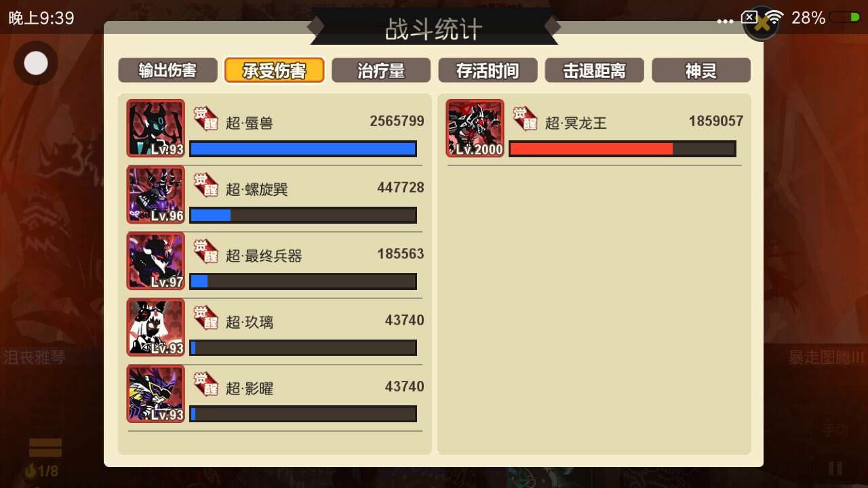Select the 输出伤害 tab
The width and height of the screenshot is (868, 488).
(x=167, y=70)
